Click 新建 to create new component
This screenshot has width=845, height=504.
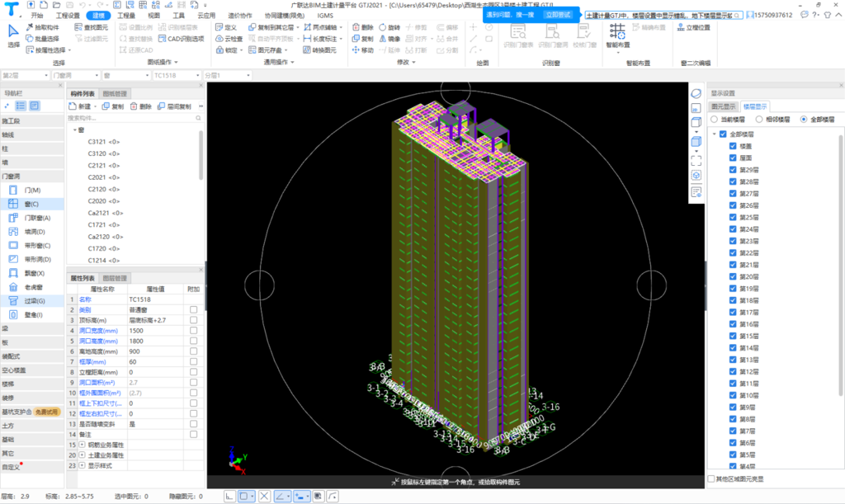pos(83,106)
